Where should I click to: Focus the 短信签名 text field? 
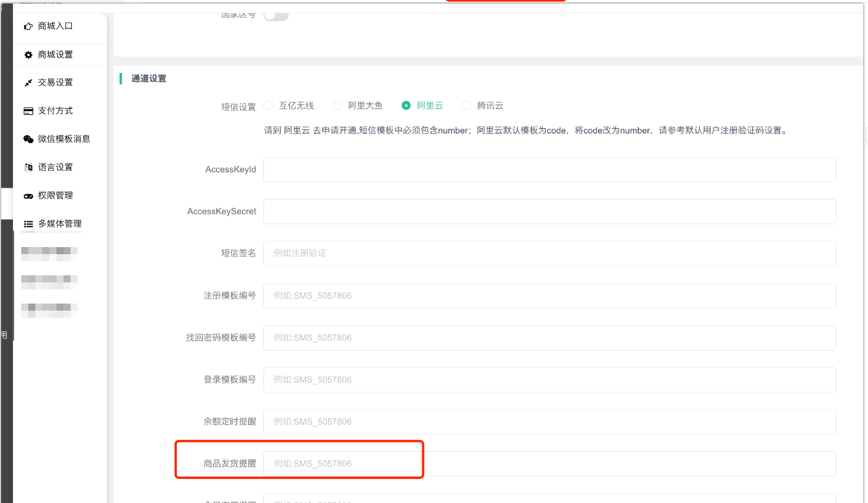[x=549, y=254]
